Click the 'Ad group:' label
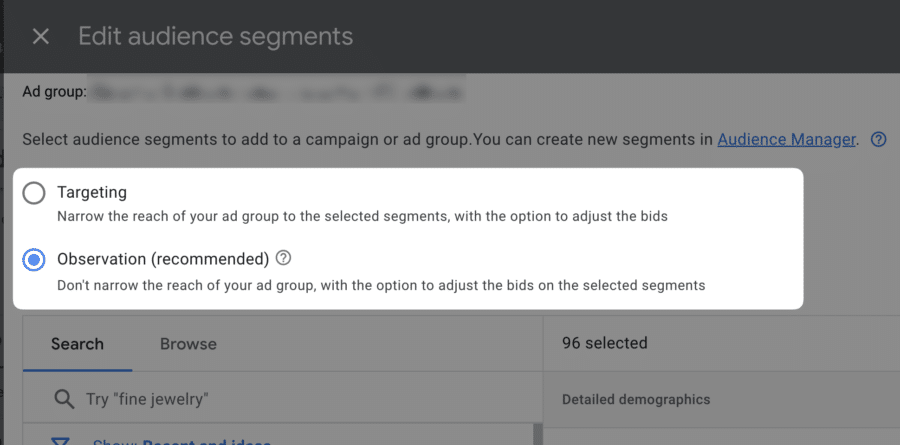The image size is (900, 445). [x=55, y=91]
